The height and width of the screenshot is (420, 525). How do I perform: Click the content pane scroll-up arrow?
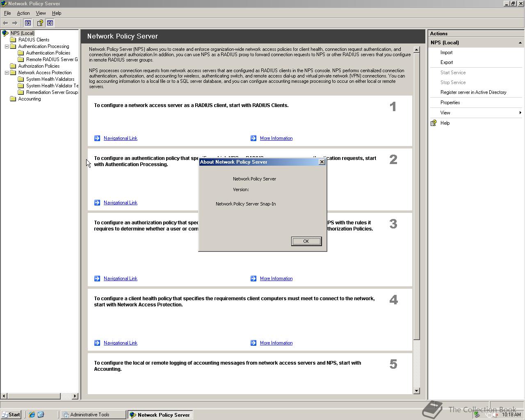pos(417,50)
